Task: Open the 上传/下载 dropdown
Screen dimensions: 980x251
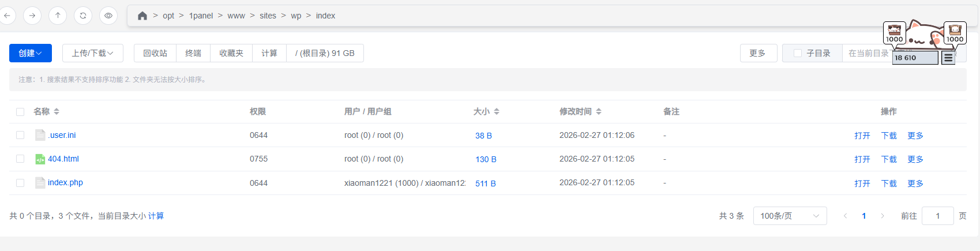Action: click(92, 53)
